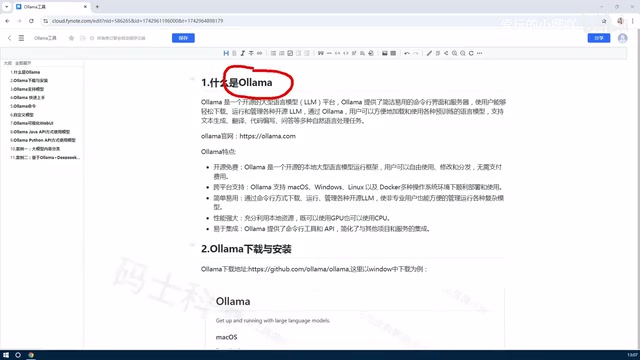The width and height of the screenshot is (640, 360).
Task: Open the user avatar menu
Action: coord(622,38)
